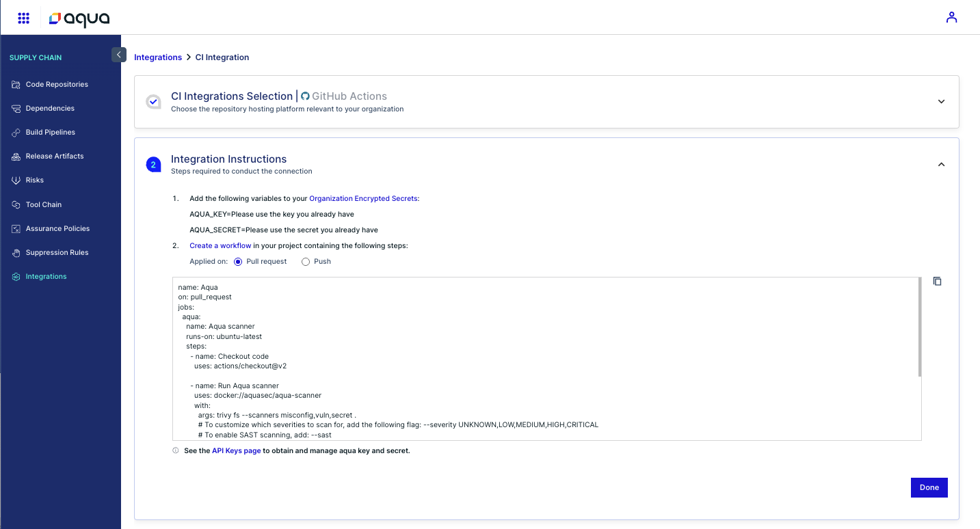Click the Risks sidebar icon

coord(16,180)
